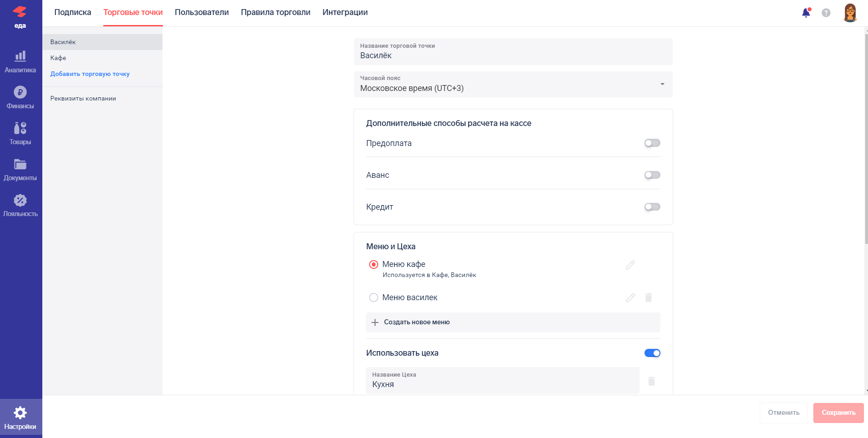Click the Название Цеха field with Кухня

503,380
